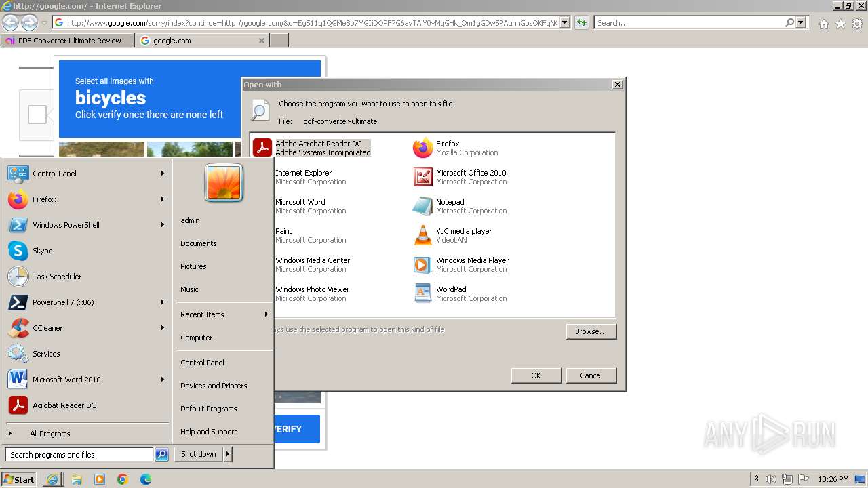Tick the captcha checkbox on the Google page
The height and width of the screenshot is (488, 868).
pyautogui.click(x=37, y=115)
